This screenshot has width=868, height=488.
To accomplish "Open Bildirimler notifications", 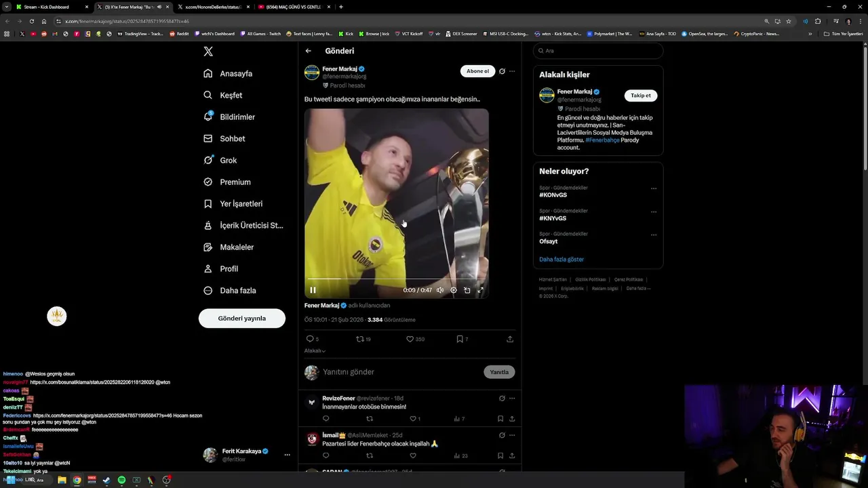I will click(229, 117).
